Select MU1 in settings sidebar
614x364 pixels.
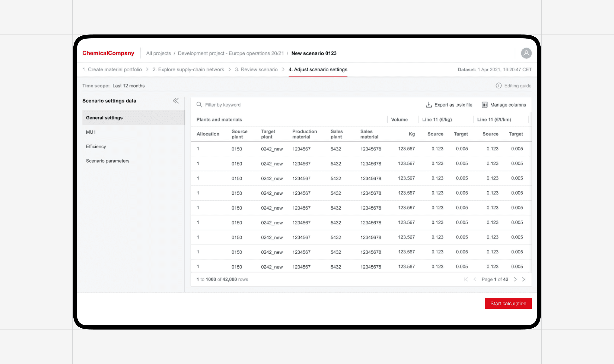[x=91, y=132]
